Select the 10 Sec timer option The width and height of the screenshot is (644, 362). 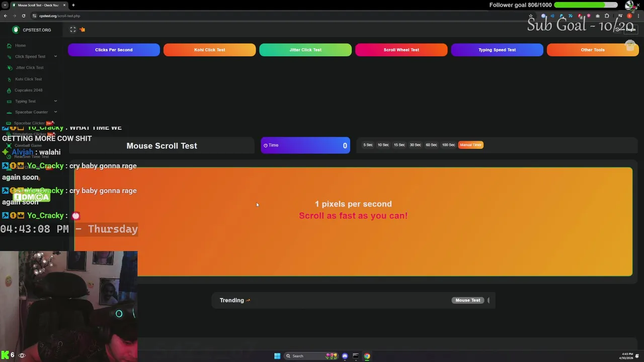click(383, 145)
